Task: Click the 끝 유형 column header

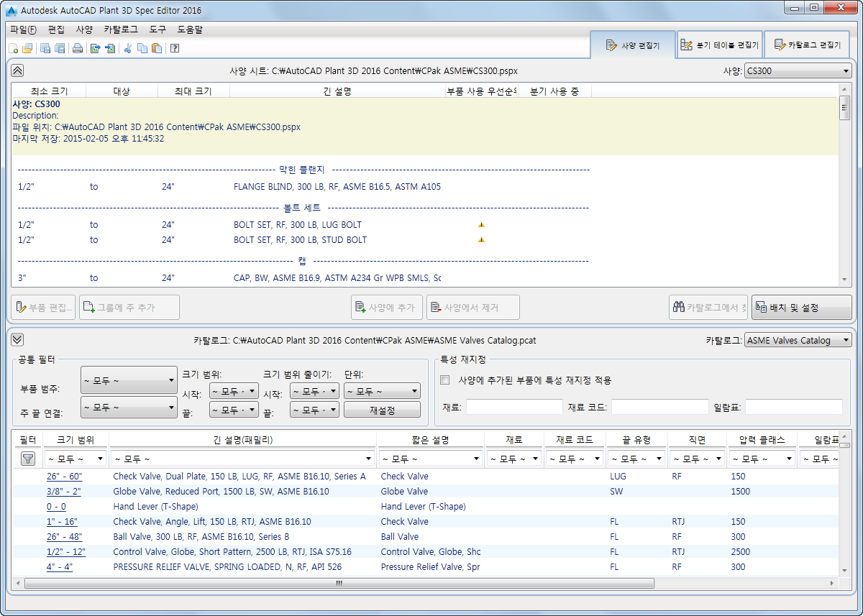Action: pos(637,439)
